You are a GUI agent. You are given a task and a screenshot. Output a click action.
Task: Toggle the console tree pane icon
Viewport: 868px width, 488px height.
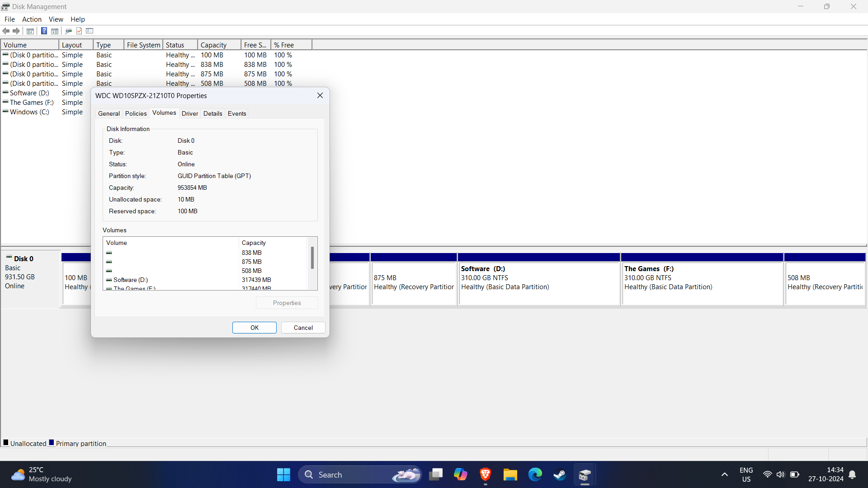pyautogui.click(x=30, y=31)
